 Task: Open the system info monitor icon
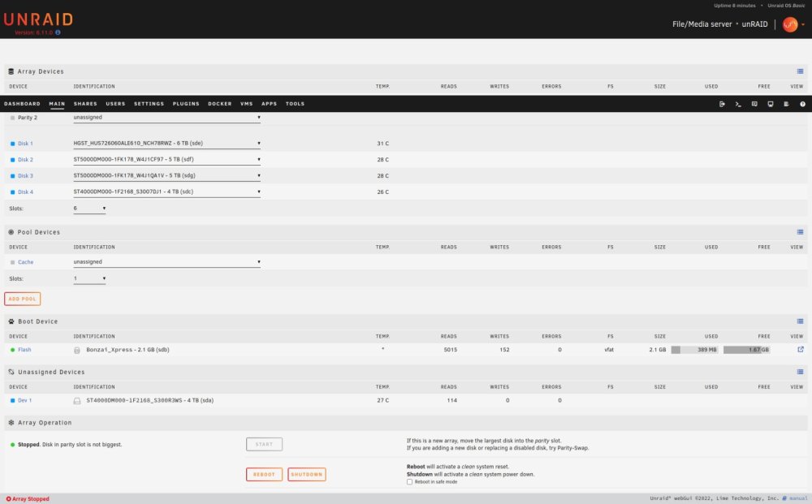[771, 104]
